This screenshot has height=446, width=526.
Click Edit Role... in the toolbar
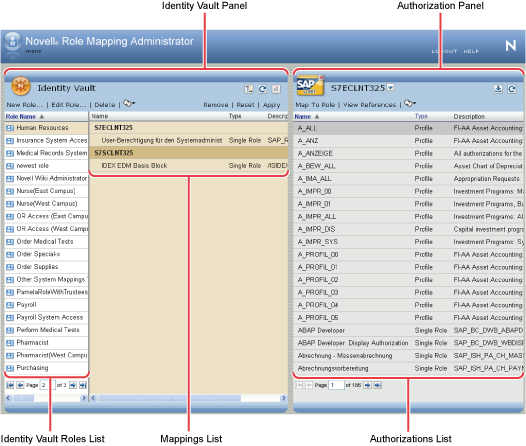coord(69,105)
